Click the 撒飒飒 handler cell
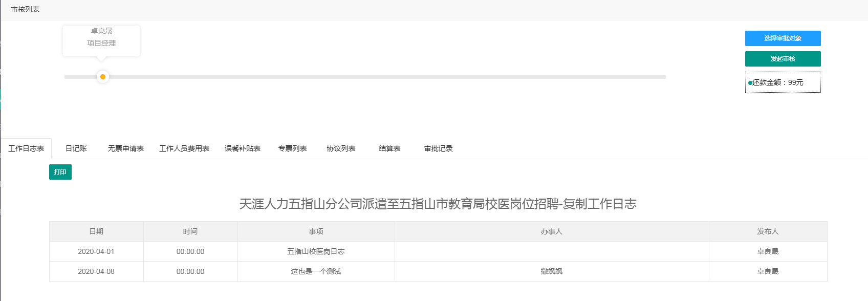868x301 pixels. point(552,271)
